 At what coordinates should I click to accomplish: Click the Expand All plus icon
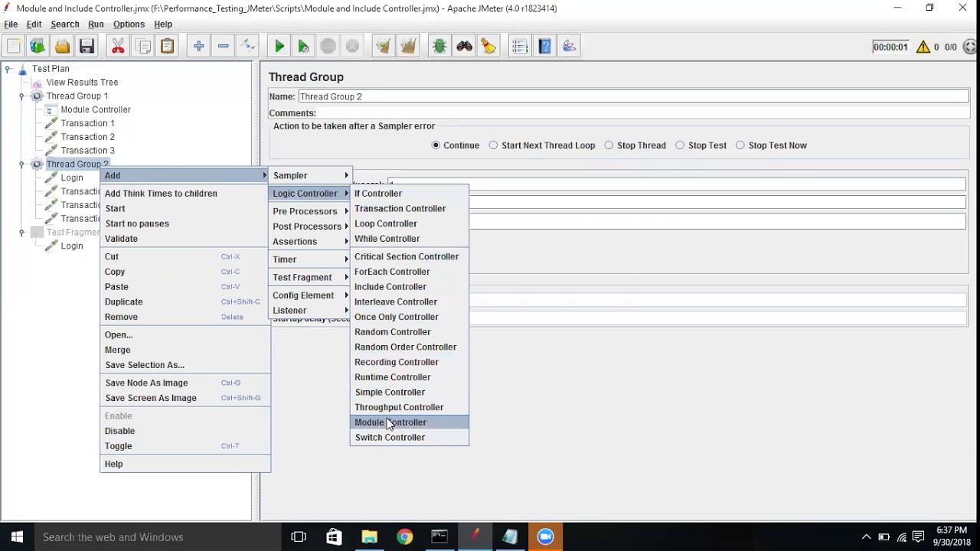pos(198,47)
